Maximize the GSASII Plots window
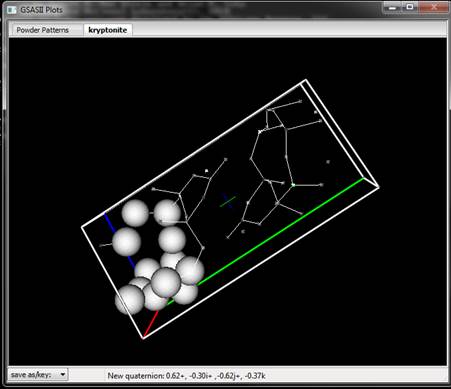The width and height of the screenshot is (451, 389). click(x=410, y=7)
